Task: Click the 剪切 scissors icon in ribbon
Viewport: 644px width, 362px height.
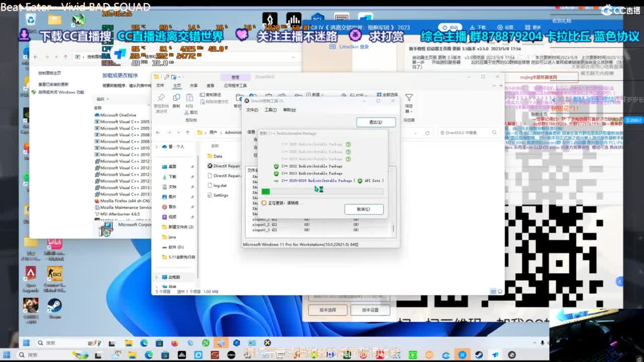Action: [187, 113]
